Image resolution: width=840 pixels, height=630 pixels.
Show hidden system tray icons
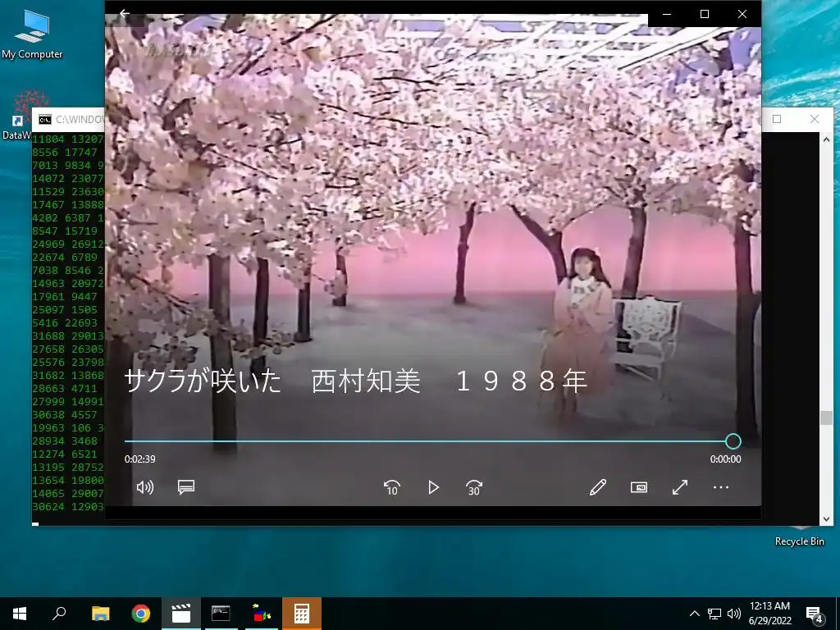694,614
